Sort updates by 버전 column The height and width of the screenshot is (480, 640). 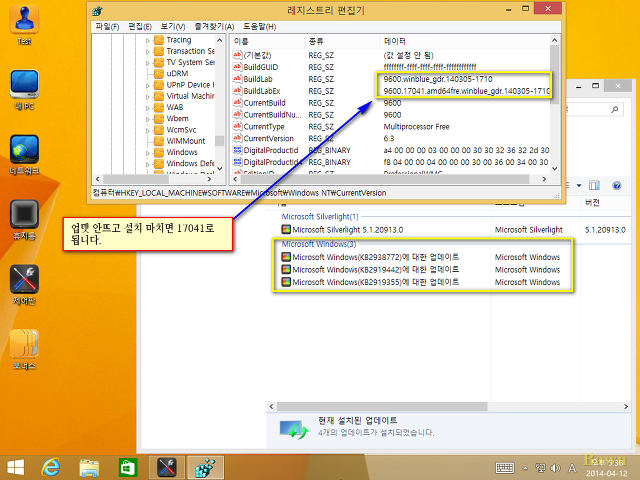point(606,203)
